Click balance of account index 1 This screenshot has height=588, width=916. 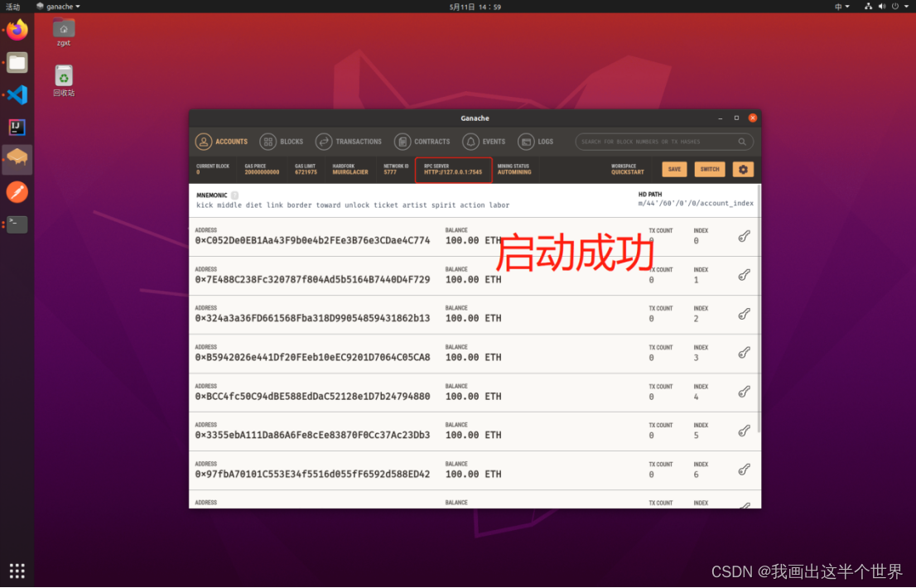click(473, 280)
